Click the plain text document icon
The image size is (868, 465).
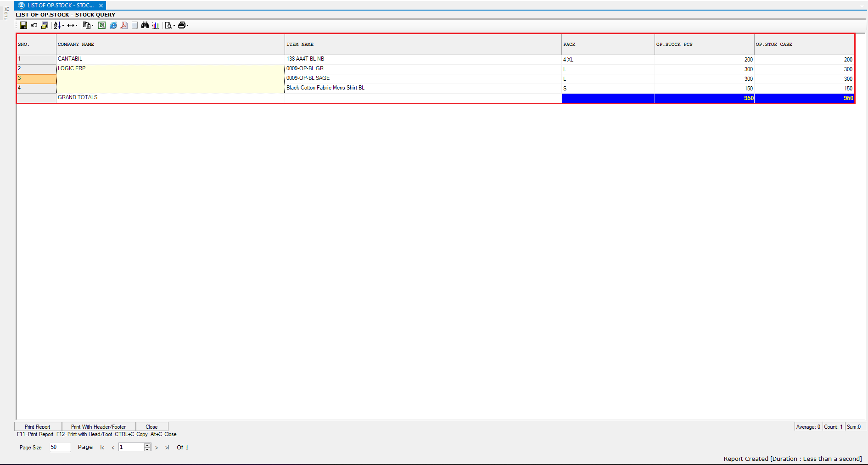(134, 25)
